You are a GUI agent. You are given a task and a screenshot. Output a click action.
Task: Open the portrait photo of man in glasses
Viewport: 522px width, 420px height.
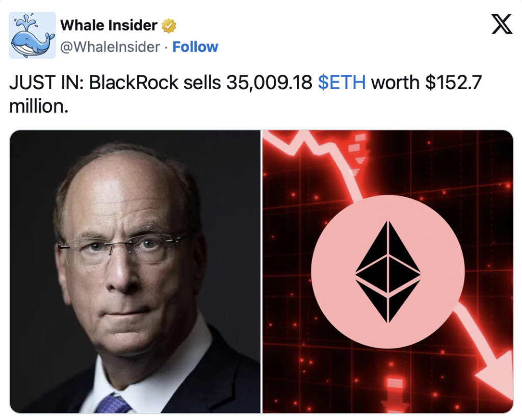(135, 272)
